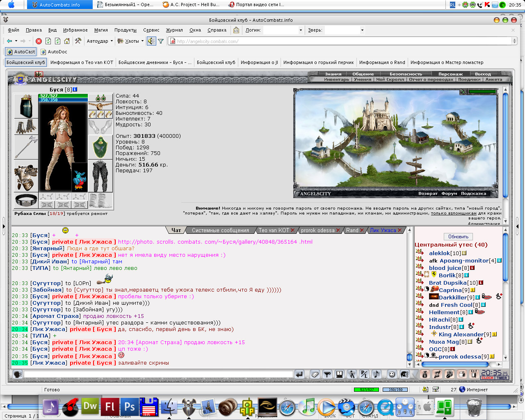Open the smiley emoticons icon in chat bar
Viewport: 525px width, 420px height.
coord(392,374)
